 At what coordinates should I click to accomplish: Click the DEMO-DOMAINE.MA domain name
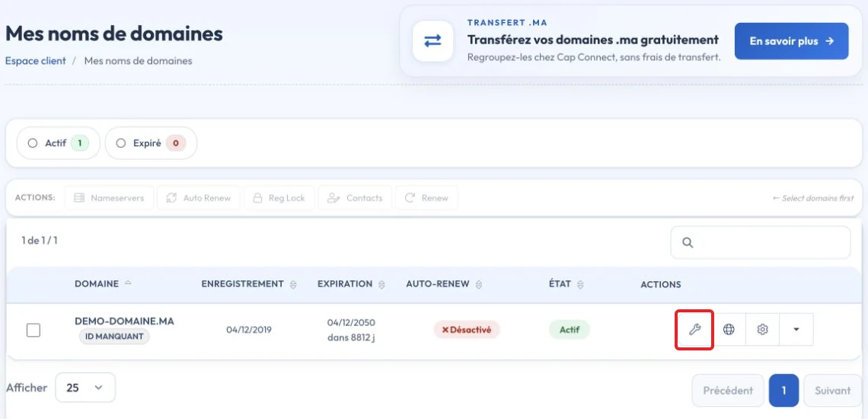(125, 321)
